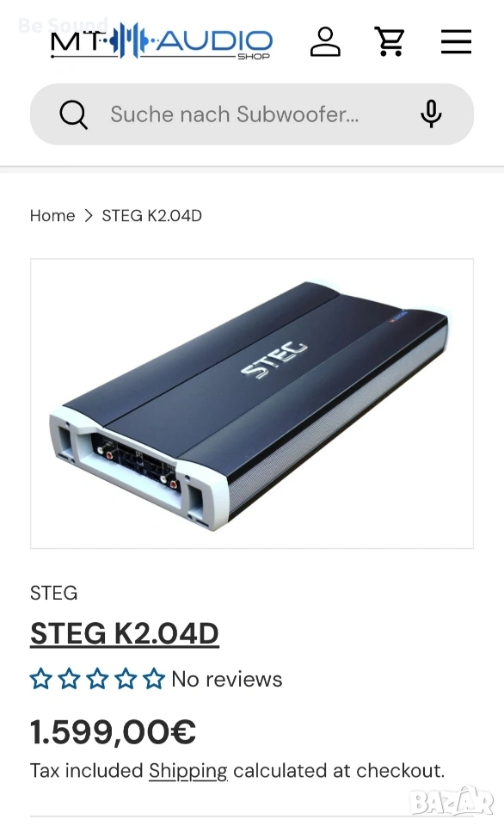Screen dimensions: 504x826
Task: Click the STEG K2.04D breadcrumb
Action: [x=151, y=215]
